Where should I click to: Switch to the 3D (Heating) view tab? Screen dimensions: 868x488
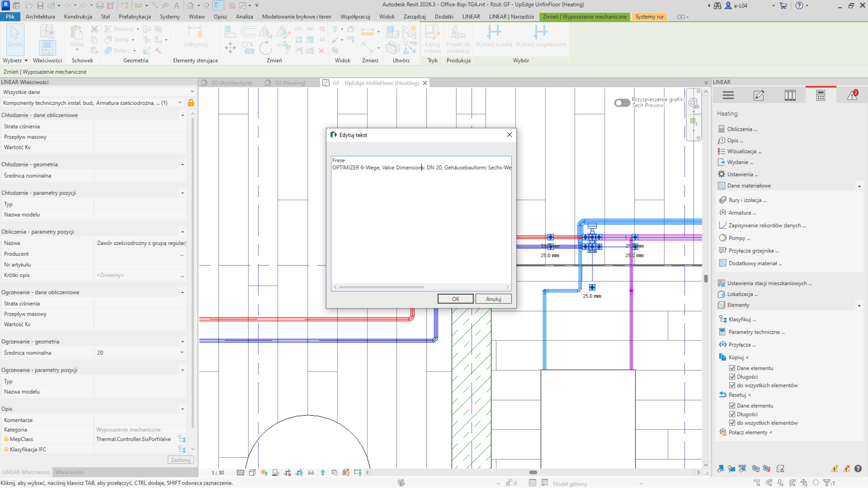pos(289,83)
